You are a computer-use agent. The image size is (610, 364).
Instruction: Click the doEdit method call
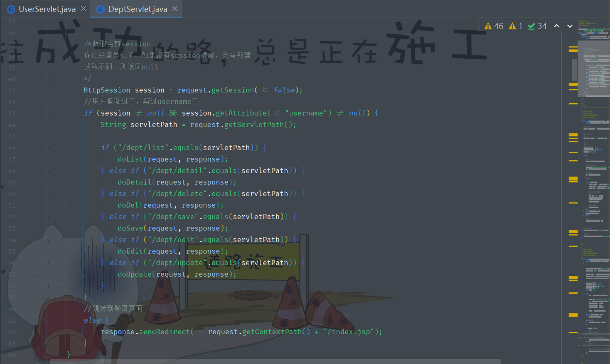pos(130,251)
